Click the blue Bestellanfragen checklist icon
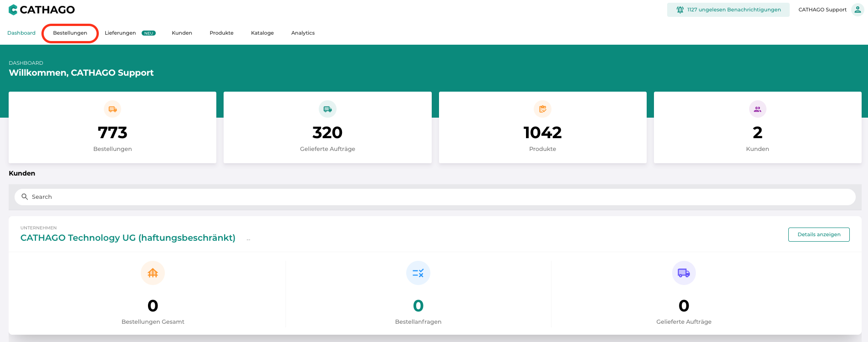868x342 pixels. pos(418,273)
